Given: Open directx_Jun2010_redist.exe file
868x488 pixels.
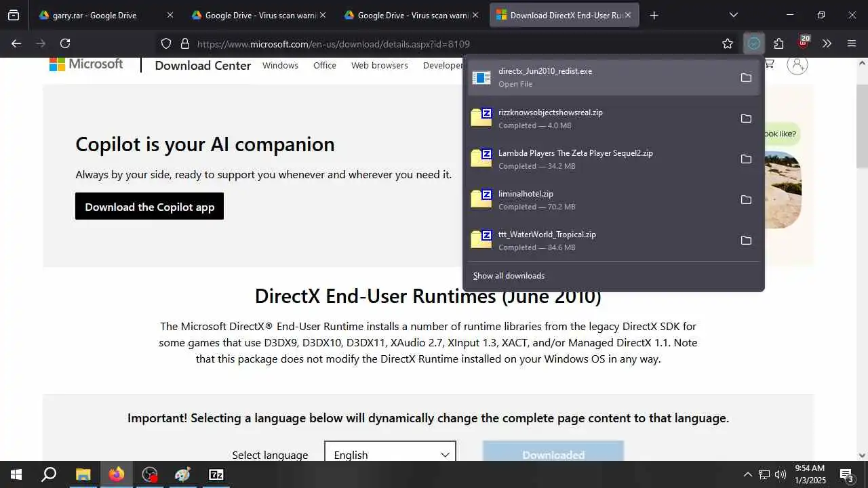Looking at the screenshot, I should coord(600,77).
